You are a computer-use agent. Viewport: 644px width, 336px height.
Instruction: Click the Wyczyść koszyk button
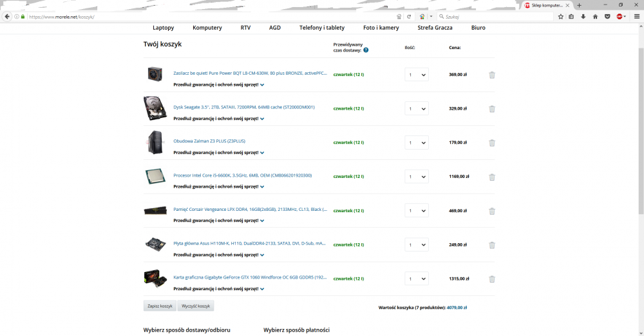(196, 306)
